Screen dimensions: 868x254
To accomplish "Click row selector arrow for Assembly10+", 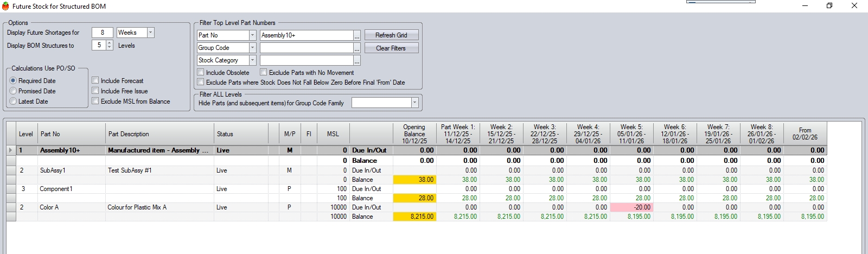I will coord(11,150).
